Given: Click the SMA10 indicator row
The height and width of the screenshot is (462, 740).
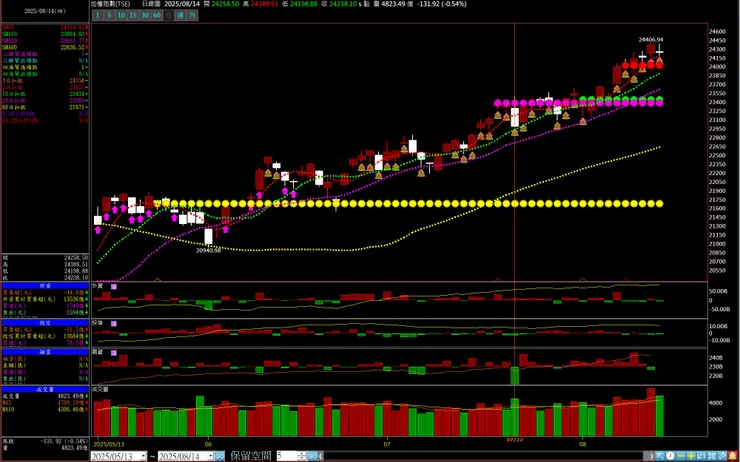Looking at the screenshot, I should [45, 34].
